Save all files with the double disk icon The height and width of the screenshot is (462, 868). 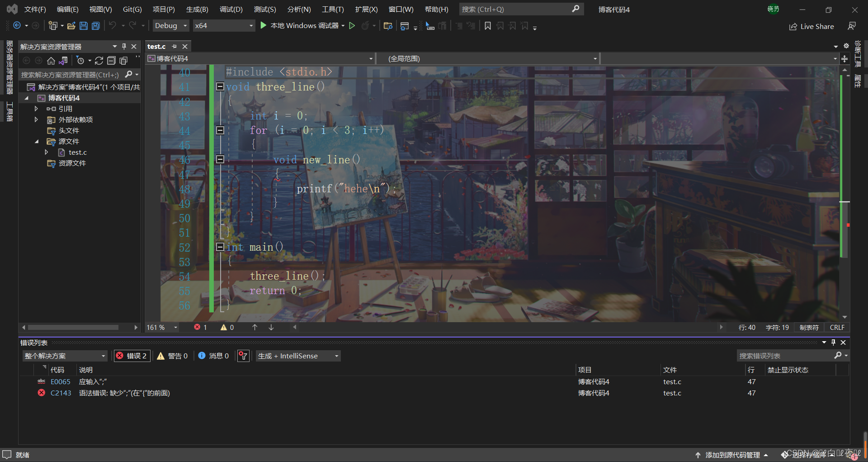coord(96,26)
